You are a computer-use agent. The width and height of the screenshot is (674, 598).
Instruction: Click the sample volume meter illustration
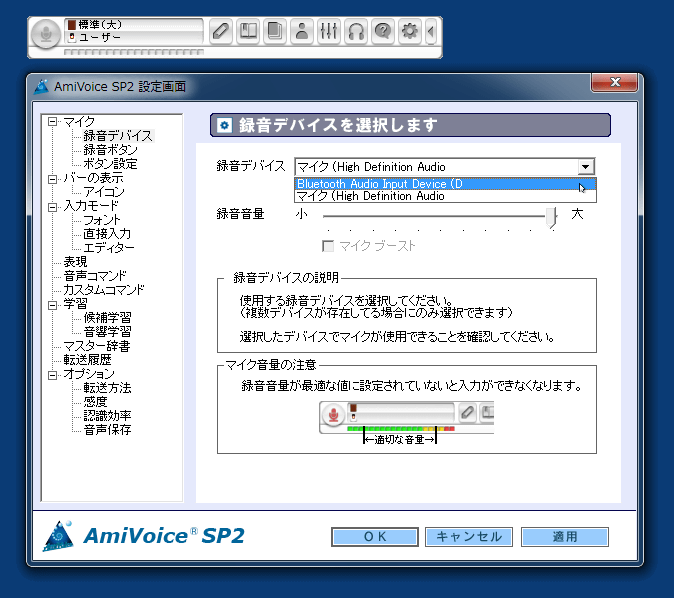[407, 423]
